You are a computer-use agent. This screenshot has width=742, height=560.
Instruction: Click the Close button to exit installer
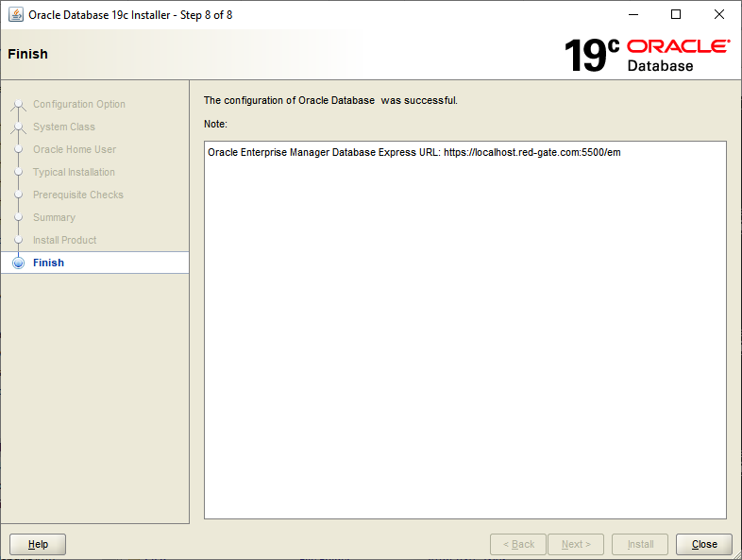703,544
